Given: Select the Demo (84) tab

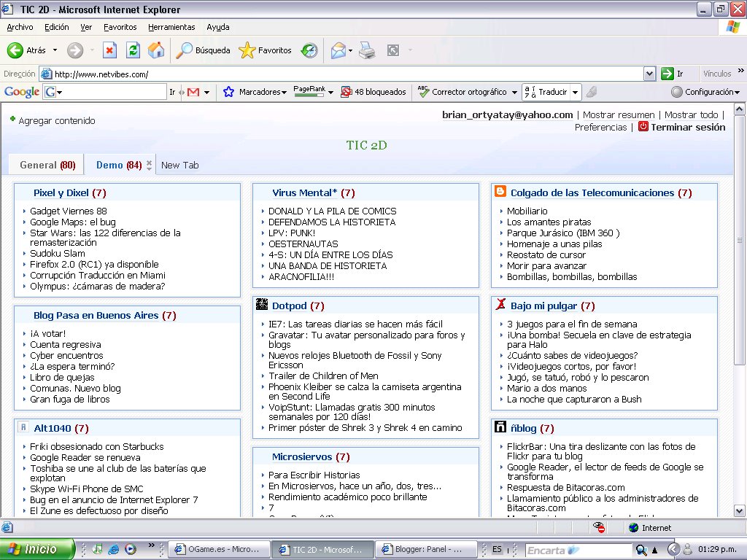Looking at the screenshot, I should tap(119, 165).
